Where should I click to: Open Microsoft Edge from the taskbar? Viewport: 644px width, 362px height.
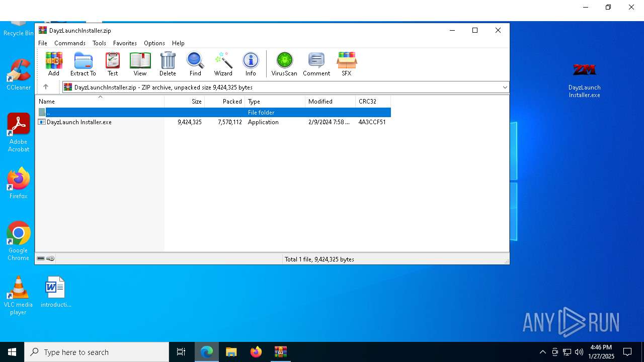pos(207,352)
